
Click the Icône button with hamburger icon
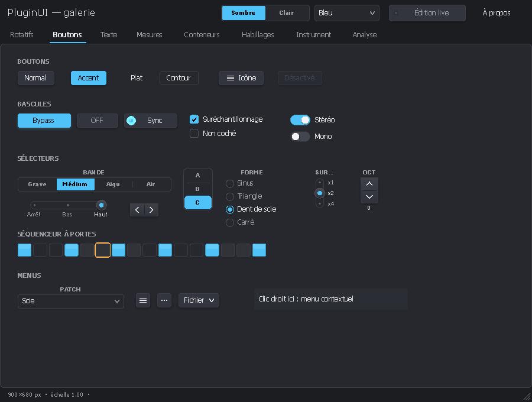241,78
